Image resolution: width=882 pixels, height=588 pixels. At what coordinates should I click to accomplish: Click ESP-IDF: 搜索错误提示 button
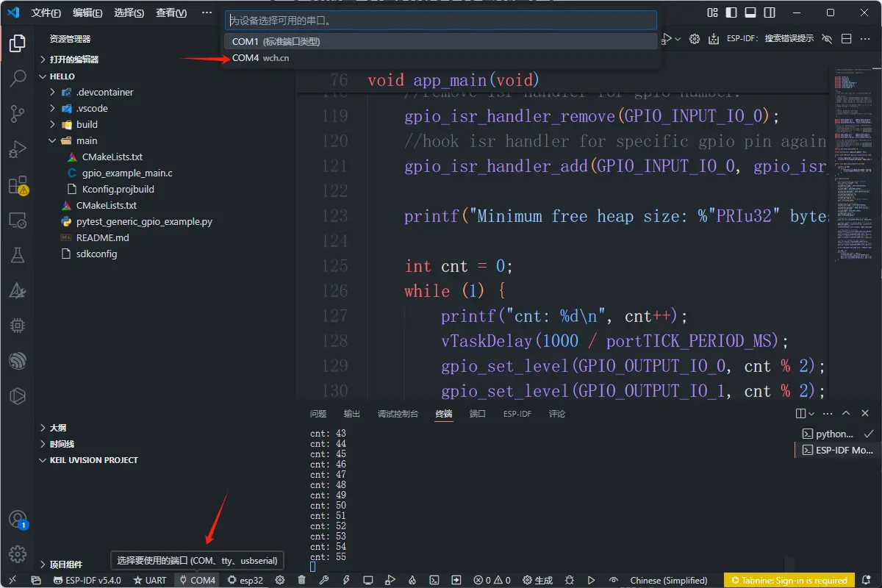click(x=770, y=39)
